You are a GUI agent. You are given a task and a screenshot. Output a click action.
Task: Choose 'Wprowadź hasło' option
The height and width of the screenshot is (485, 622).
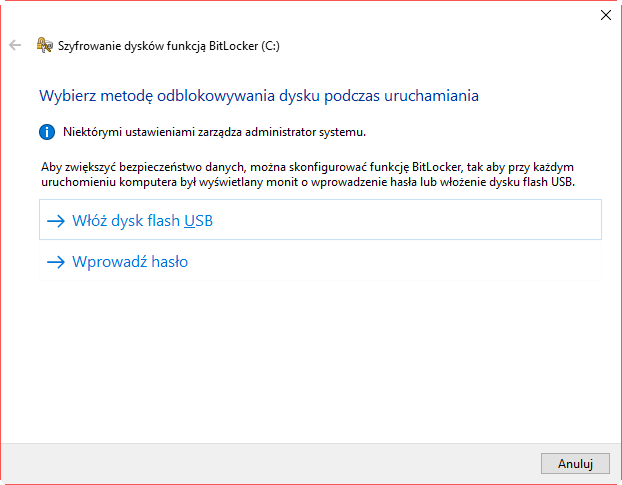320,261
